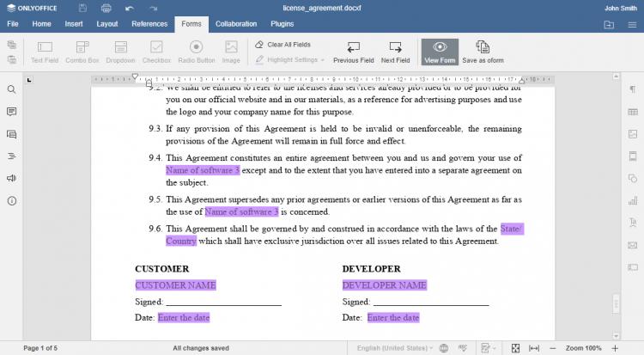Expand the English (United States) language selector
The height and width of the screenshot is (355, 644).
click(x=393, y=348)
